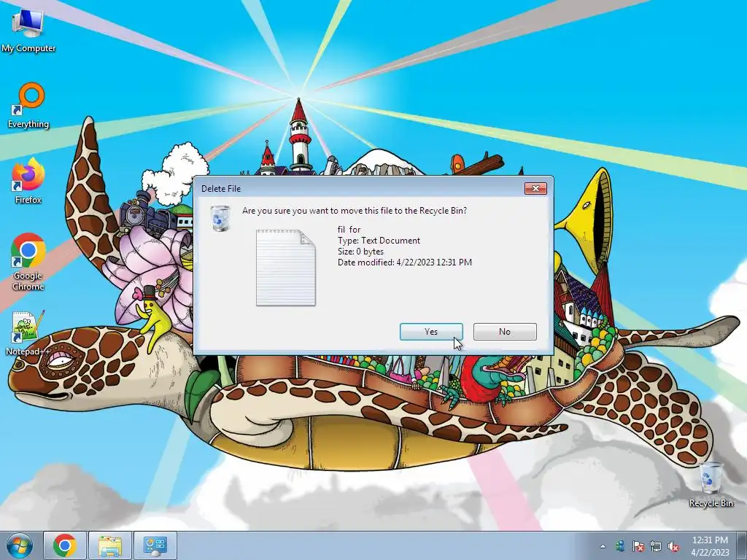Image resolution: width=747 pixels, height=560 pixels.
Task: Click the Show Desktop strip in taskbar
Action: tap(742, 545)
